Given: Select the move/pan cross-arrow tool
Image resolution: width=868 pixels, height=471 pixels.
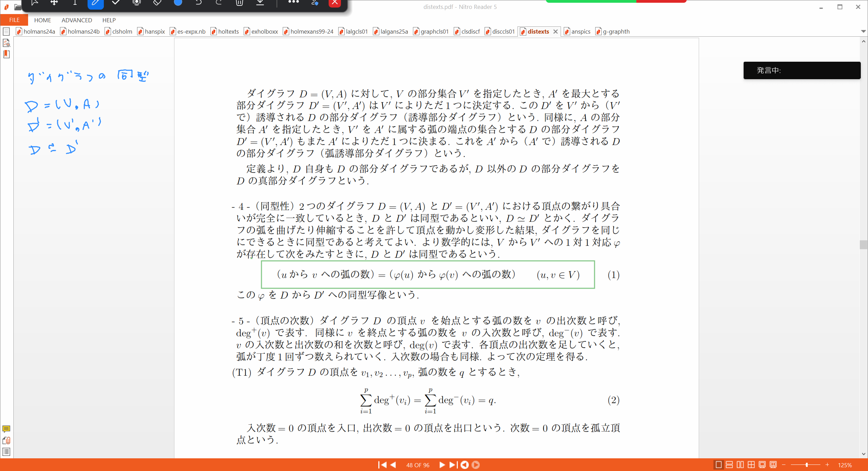Looking at the screenshot, I should click(x=54, y=3).
